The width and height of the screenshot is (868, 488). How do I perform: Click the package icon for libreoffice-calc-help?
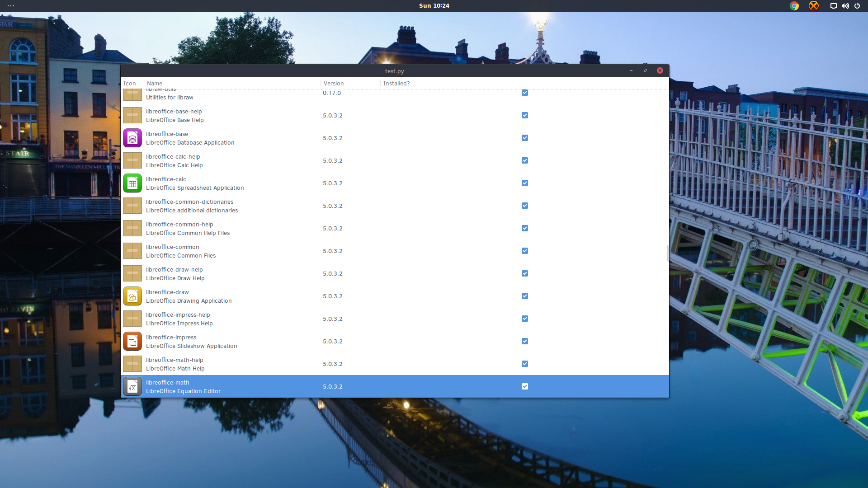click(x=132, y=160)
